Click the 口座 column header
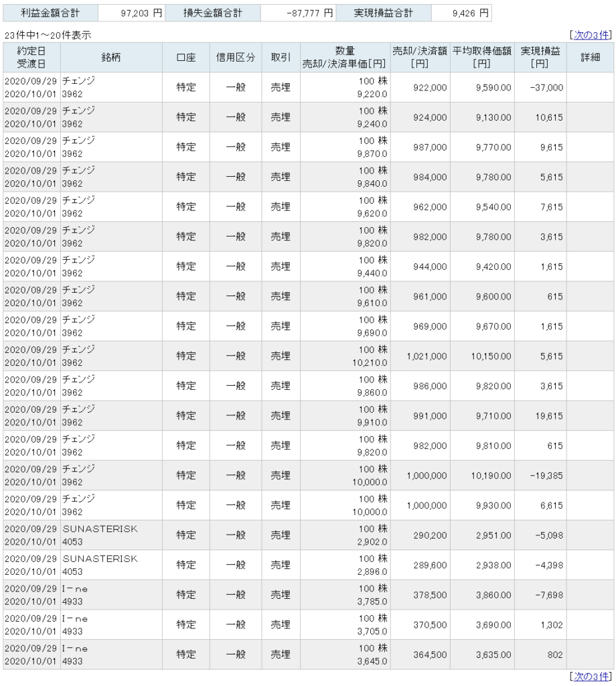This screenshot has width=616, height=686. coord(186,58)
